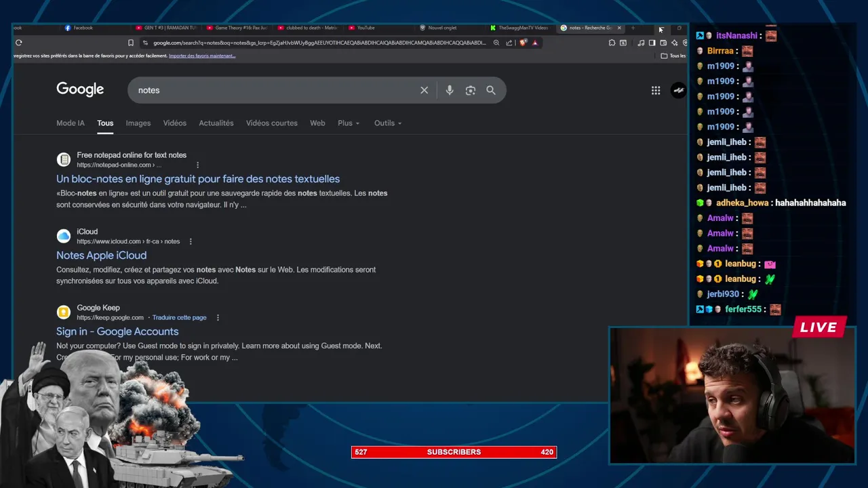This screenshot has height=488, width=868.
Task: Expand the Plus dropdown in search filters
Action: point(349,123)
